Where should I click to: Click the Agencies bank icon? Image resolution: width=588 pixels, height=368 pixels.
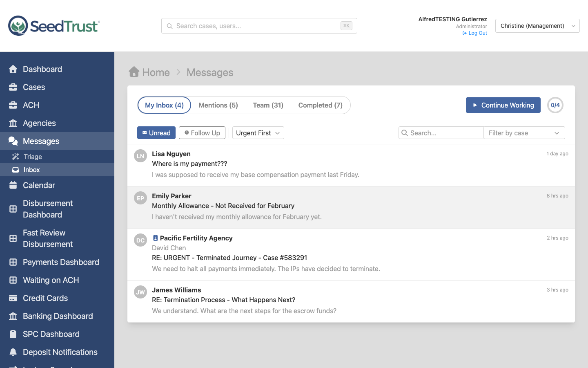click(x=14, y=123)
